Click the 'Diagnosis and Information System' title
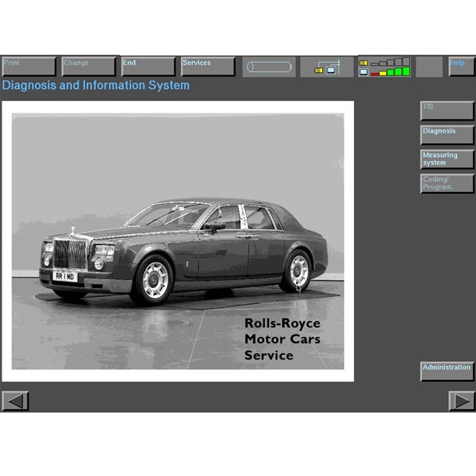This screenshot has width=476, height=476. tap(96, 86)
